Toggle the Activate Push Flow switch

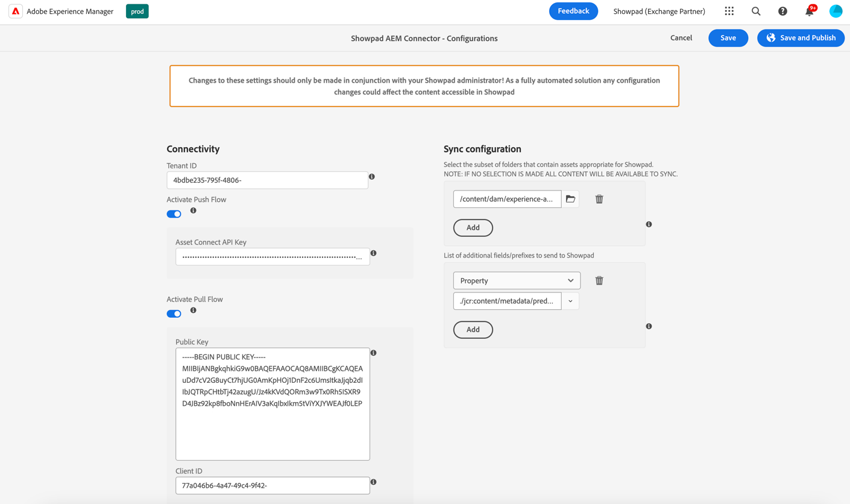[174, 214]
